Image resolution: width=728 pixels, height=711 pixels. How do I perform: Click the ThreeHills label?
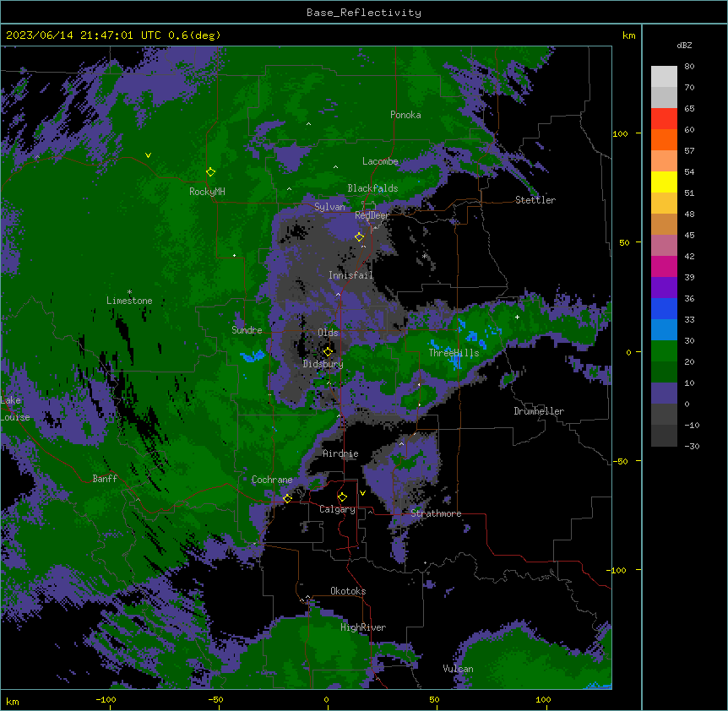coord(454,353)
